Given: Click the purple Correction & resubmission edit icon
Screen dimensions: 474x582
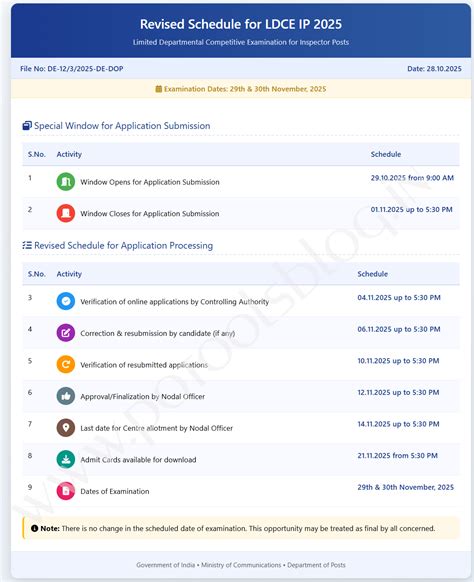Looking at the screenshot, I should [66, 333].
